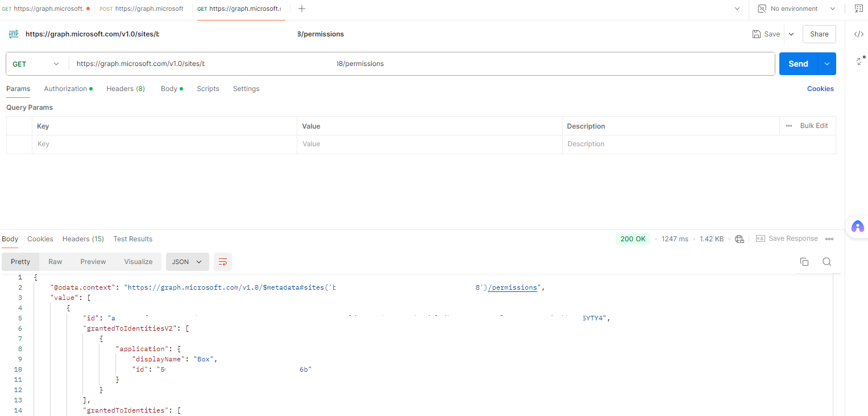868x416 pixels.
Task: Switch response view to Raw
Action: [x=55, y=261]
